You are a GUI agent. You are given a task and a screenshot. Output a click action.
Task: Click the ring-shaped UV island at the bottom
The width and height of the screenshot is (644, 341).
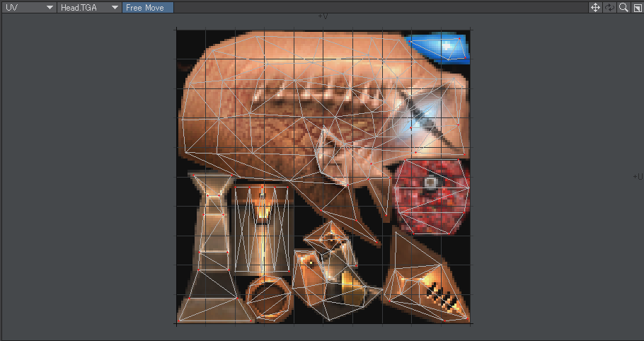(270, 298)
